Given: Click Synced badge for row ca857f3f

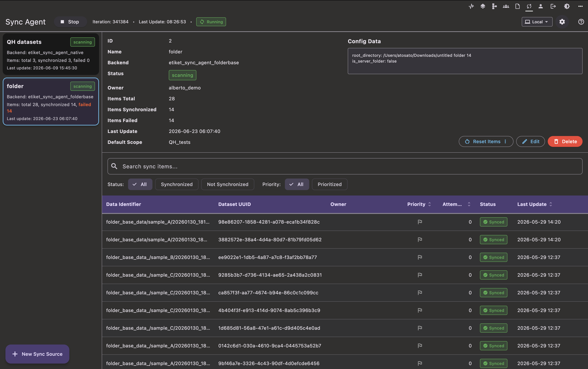Looking at the screenshot, I should [x=494, y=293].
